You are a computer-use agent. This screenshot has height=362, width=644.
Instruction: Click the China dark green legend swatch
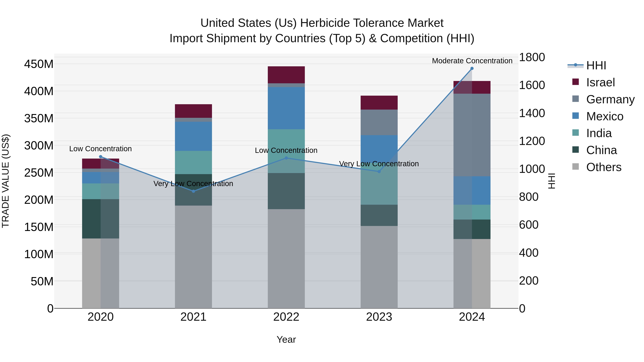[575, 150]
